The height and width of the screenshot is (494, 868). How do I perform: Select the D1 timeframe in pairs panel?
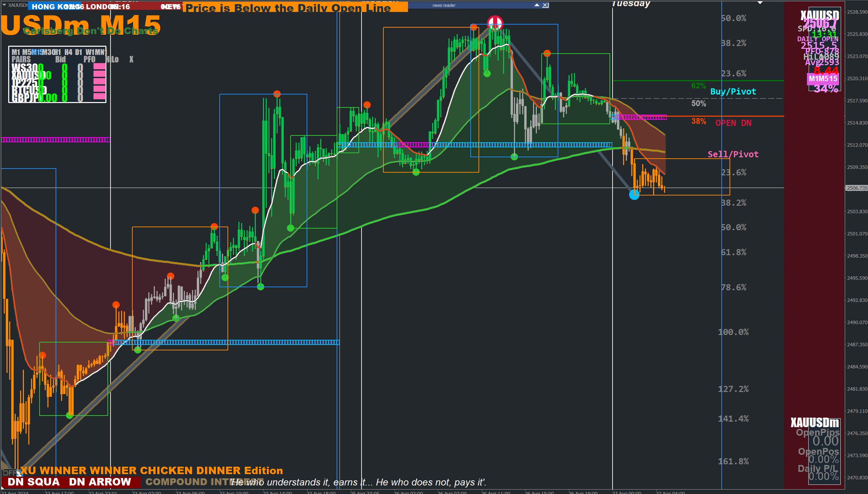pos(78,52)
